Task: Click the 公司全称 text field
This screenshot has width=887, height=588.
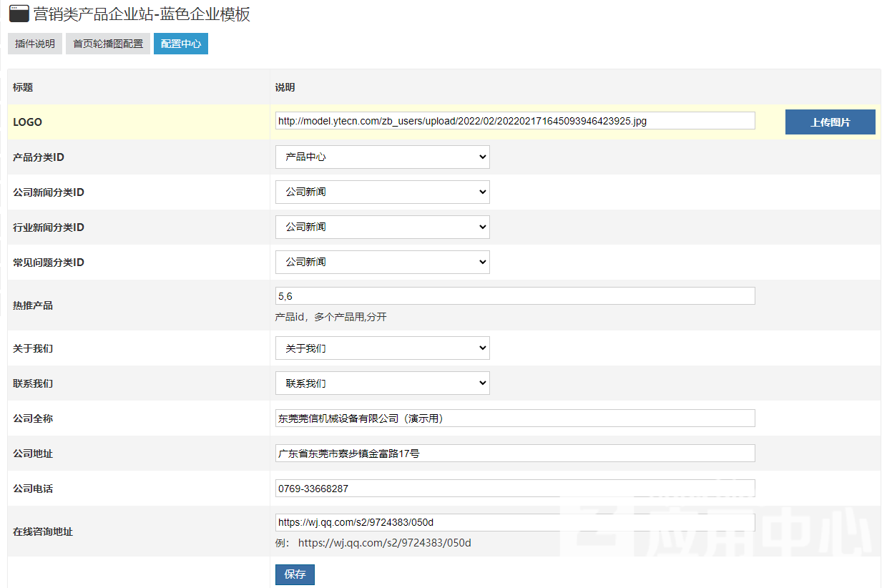Action: pyautogui.click(x=514, y=418)
